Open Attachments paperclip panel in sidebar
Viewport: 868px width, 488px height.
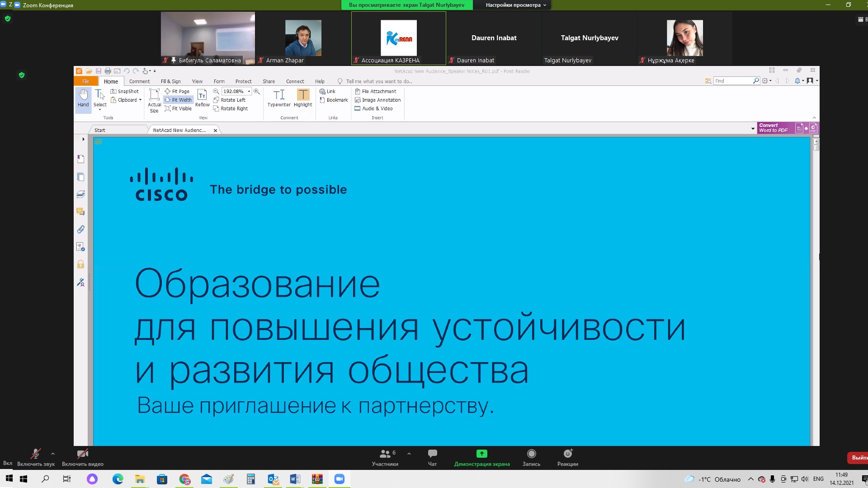80,230
